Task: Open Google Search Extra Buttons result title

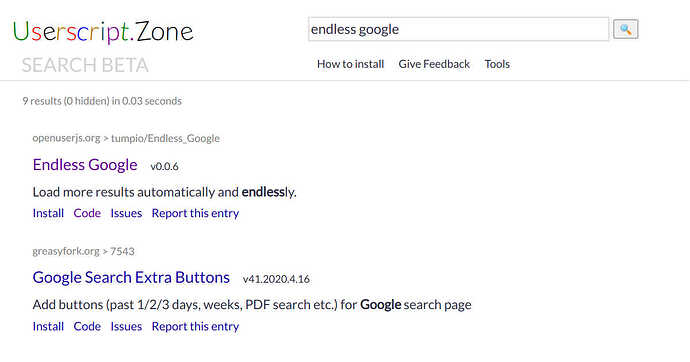Action: coord(131,278)
